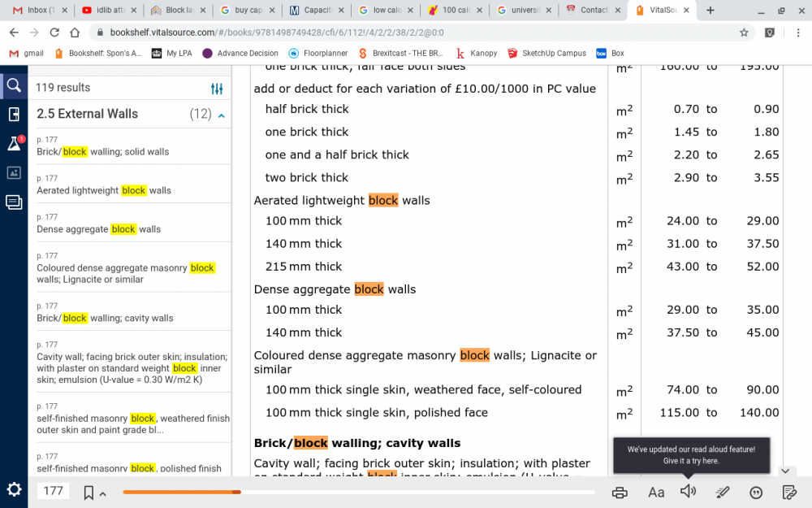Go to browser home page

pyautogui.click(x=75, y=33)
